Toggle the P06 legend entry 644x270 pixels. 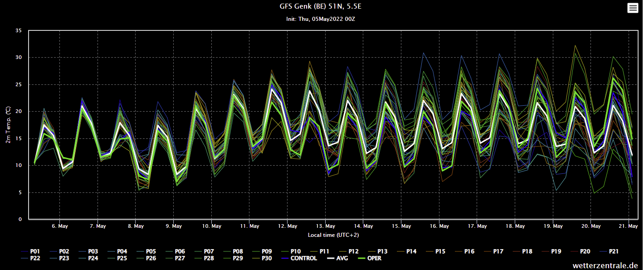coord(175,251)
